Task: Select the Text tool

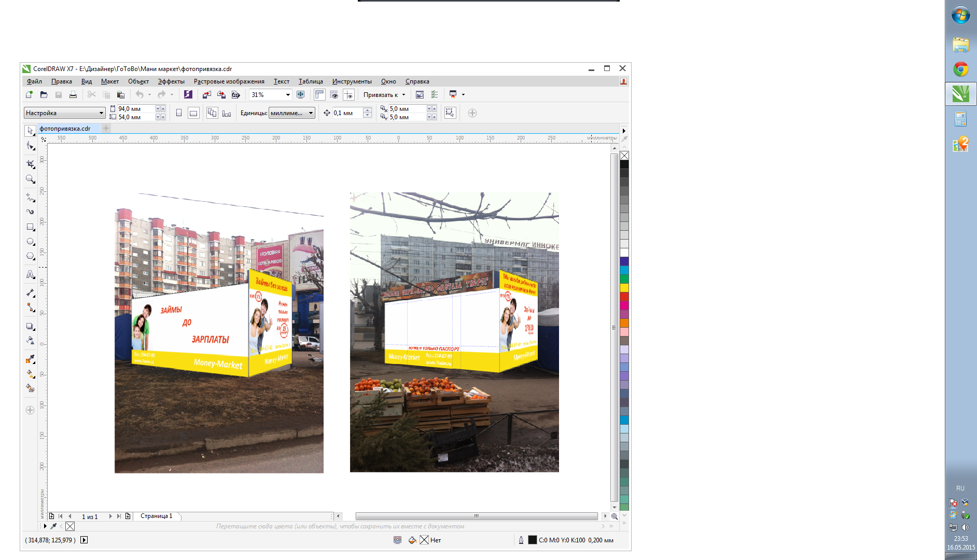Action: click(30, 274)
